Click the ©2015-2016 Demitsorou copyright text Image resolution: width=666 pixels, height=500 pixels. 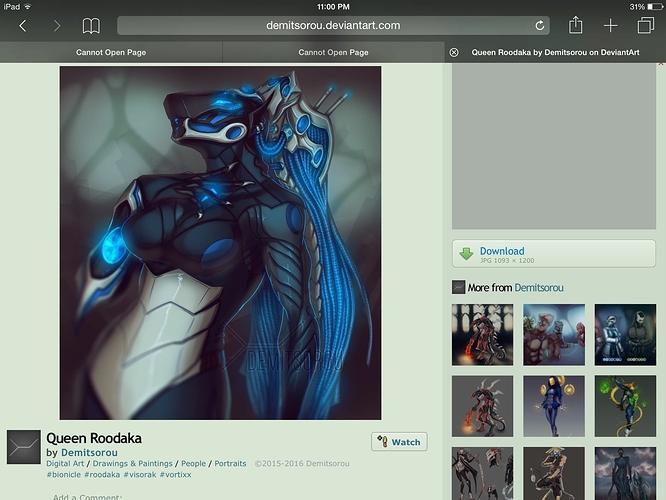click(x=302, y=463)
